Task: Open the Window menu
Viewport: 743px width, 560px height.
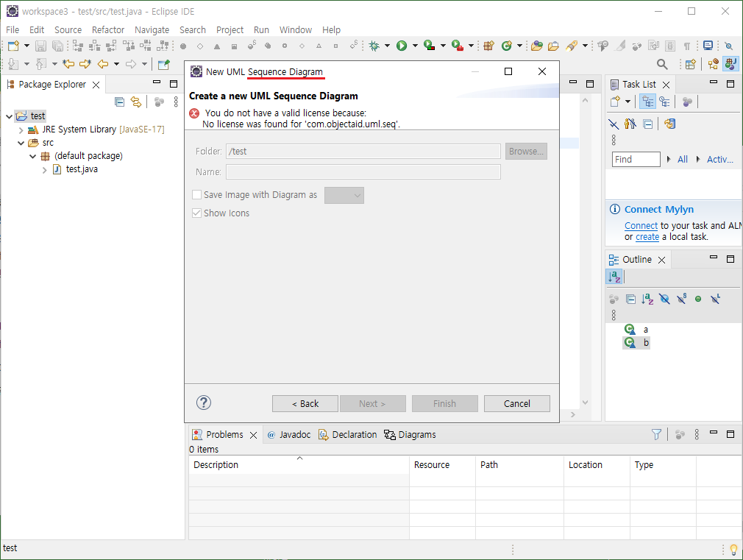Action: tap(295, 29)
